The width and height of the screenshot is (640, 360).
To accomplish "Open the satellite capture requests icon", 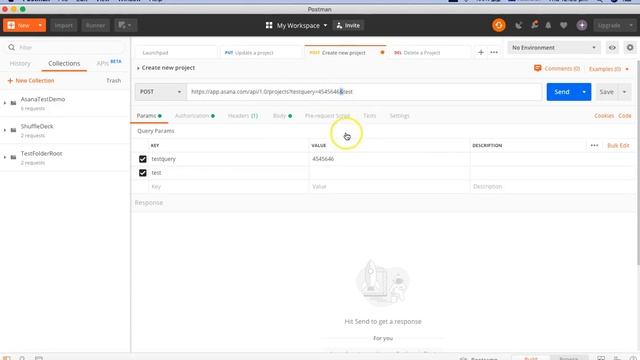I will (518, 25).
